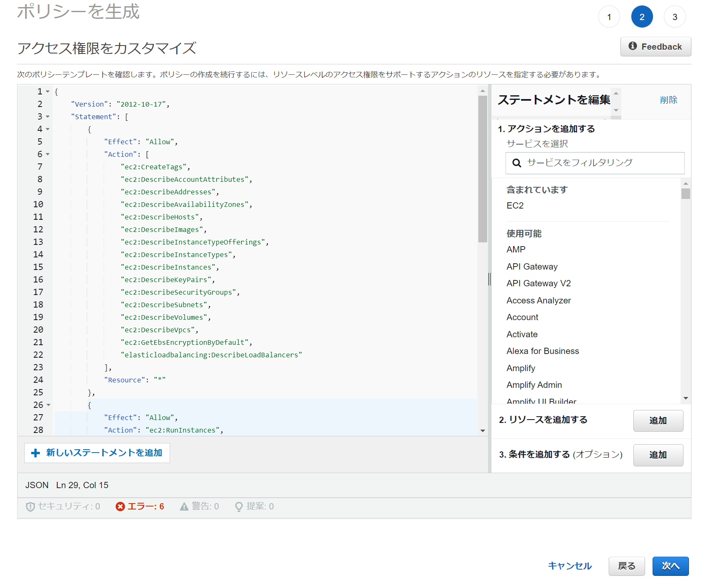
Task: Go to wizard step 1
Action: tap(609, 17)
